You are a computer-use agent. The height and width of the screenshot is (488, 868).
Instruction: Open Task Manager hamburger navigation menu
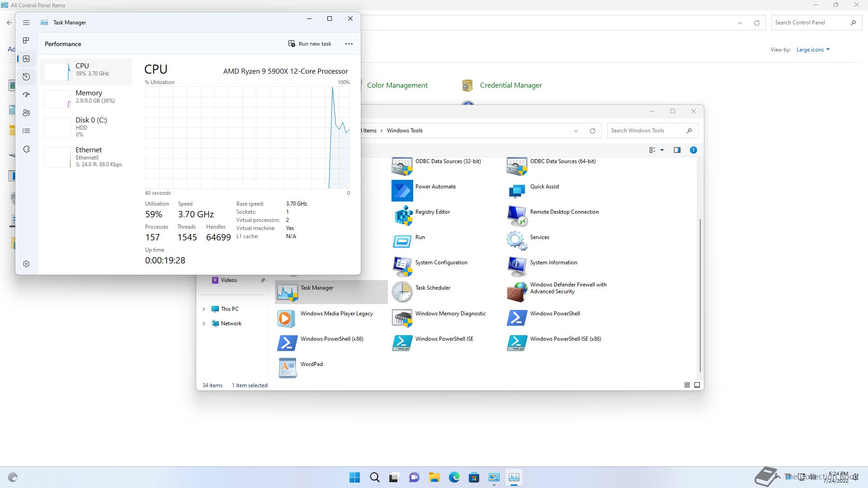tap(26, 23)
